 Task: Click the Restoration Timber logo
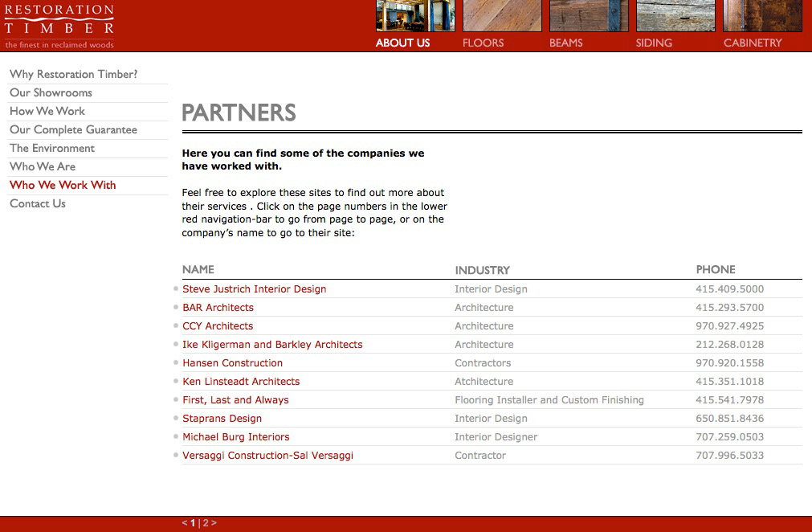(59, 26)
